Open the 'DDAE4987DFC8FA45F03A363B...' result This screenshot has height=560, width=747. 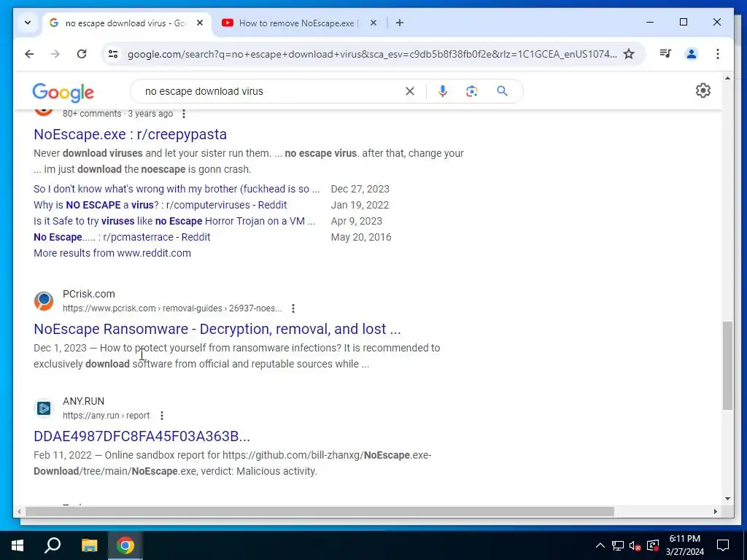[142, 436]
